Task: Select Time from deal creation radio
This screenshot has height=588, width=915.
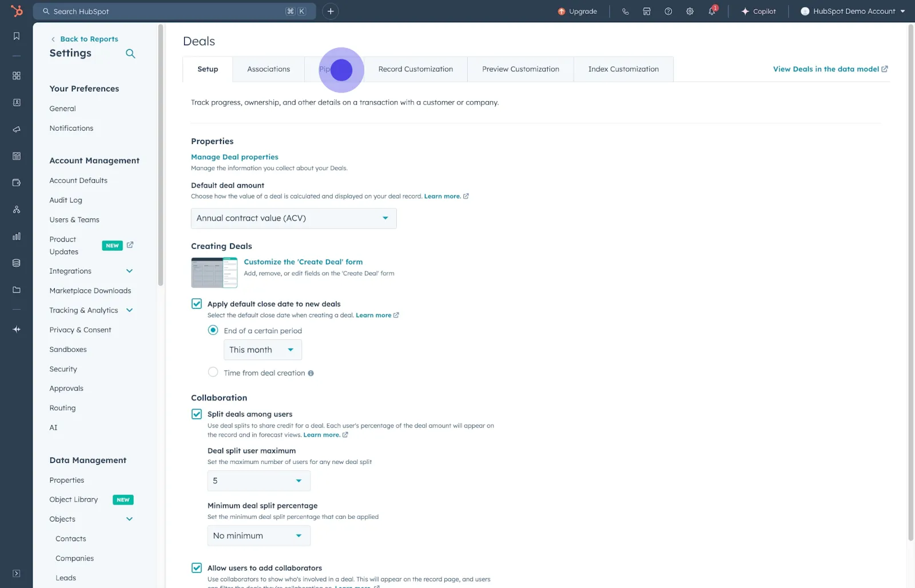Action: [x=213, y=372]
